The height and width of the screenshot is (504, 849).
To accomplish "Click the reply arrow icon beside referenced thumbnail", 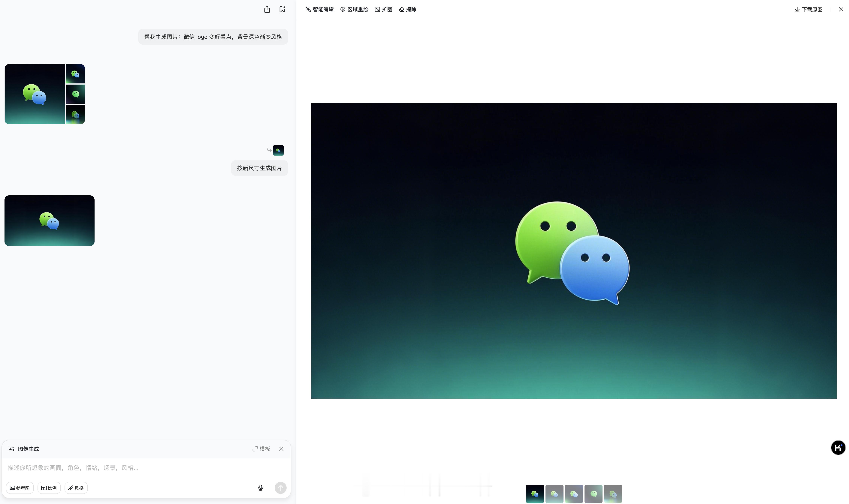I will (x=269, y=150).
